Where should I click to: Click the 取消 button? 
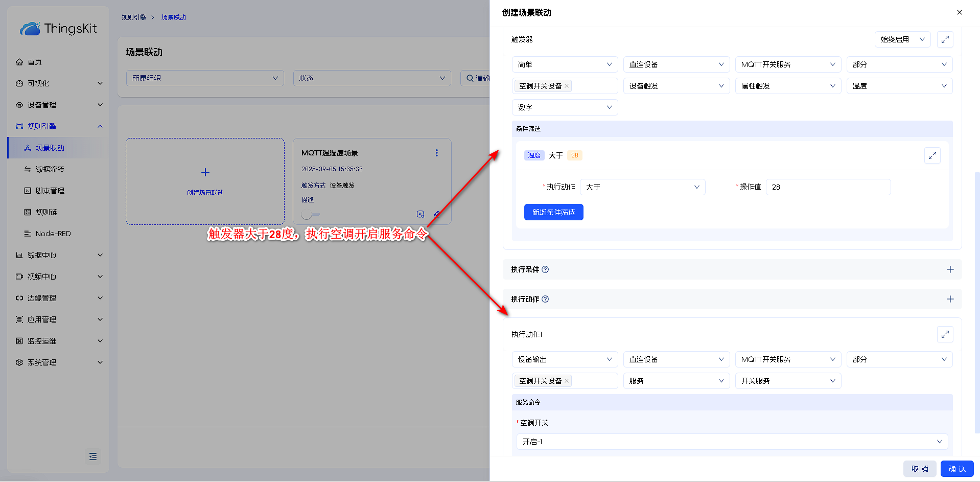(x=919, y=469)
